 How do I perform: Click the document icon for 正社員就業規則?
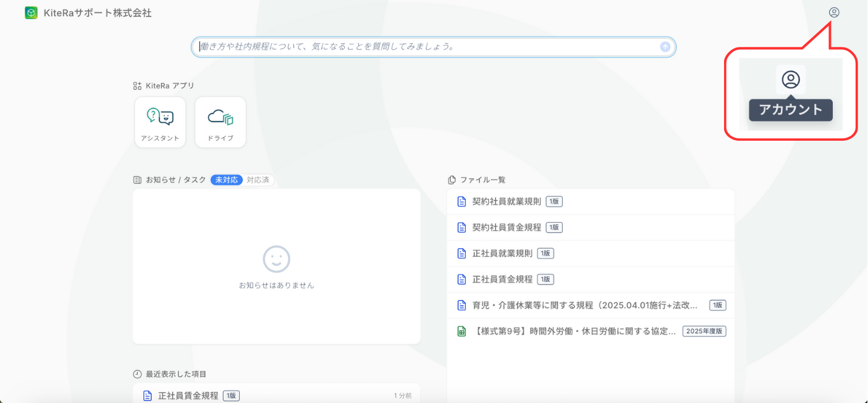(461, 253)
